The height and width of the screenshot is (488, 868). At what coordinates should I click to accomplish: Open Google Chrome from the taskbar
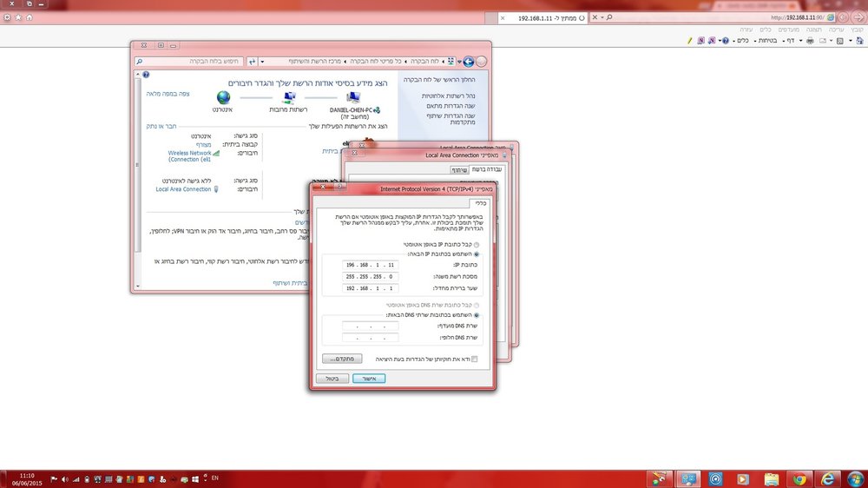pos(799,478)
